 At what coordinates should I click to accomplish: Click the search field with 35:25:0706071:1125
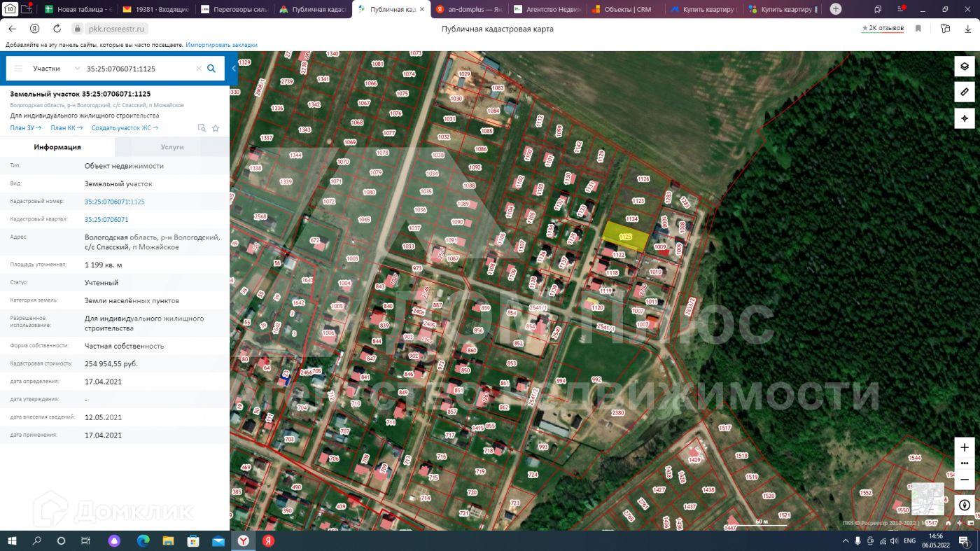click(x=139, y=69)
